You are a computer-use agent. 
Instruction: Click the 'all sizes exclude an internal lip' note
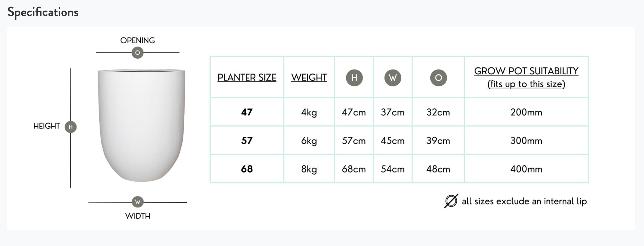coord(524,201)
